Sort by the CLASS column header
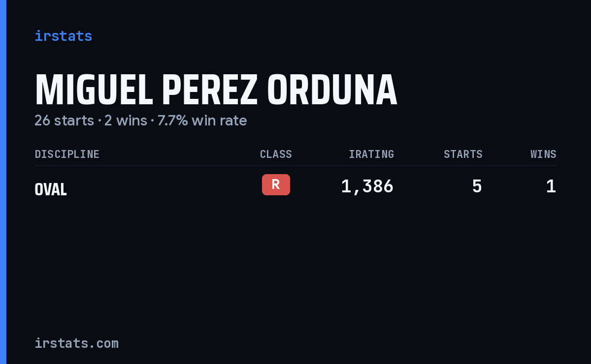Image resolution: width=591 pixels, height=364 pixels. point(276,154)
